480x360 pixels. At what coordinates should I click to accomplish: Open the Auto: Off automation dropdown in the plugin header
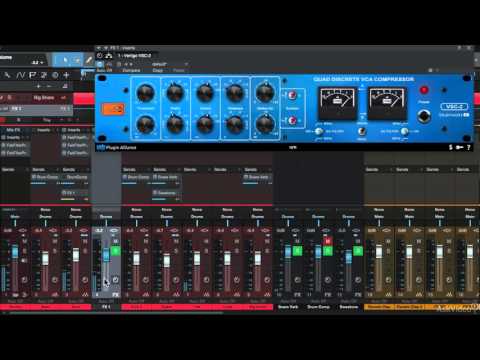tap(105, 70)
